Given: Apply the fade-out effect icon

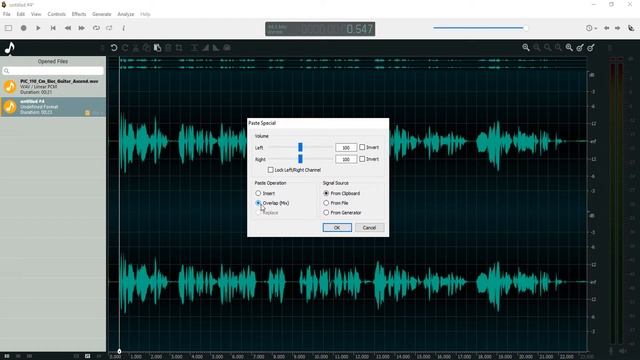Looking at the screenshot, I should (216, 48).
